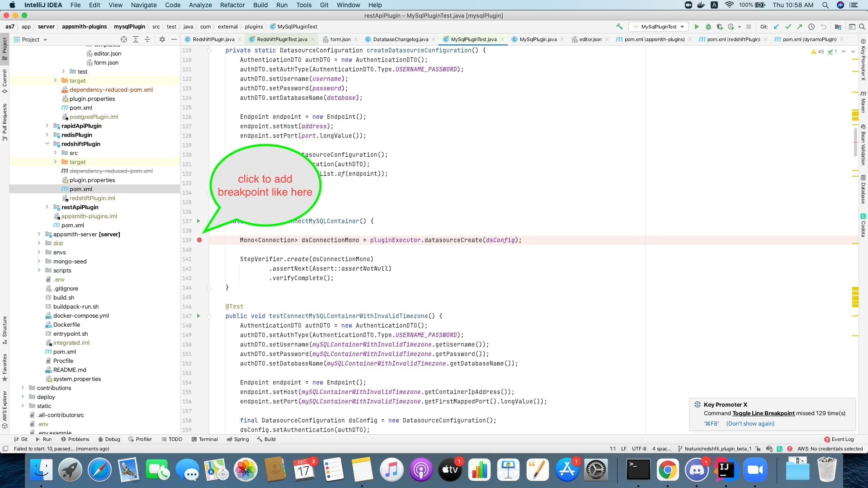This screenshot has width=868, height=488.
Task: Expand the restApiPlugin folder
Action: [x=47, y=207]
